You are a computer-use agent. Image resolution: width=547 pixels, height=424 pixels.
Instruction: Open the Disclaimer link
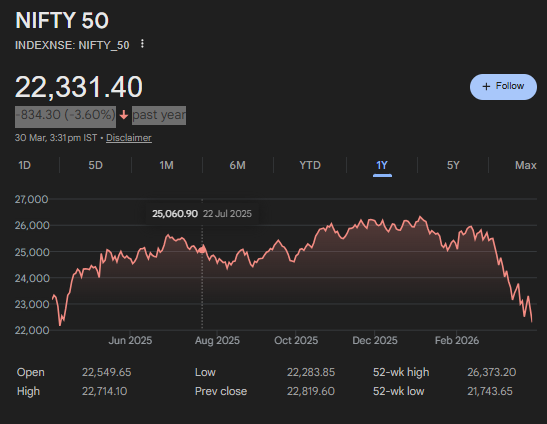coord(129,138)
